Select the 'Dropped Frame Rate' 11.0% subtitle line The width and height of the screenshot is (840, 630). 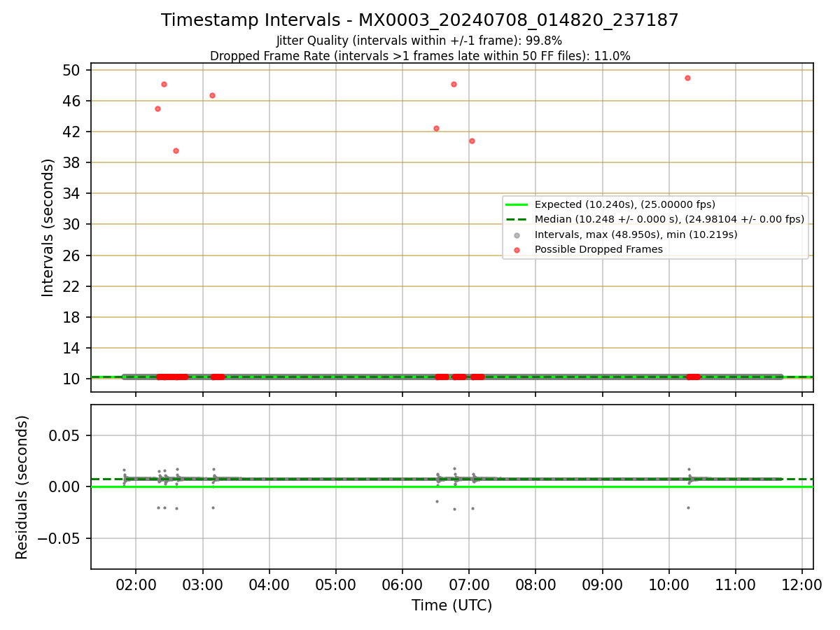point(420,56)
